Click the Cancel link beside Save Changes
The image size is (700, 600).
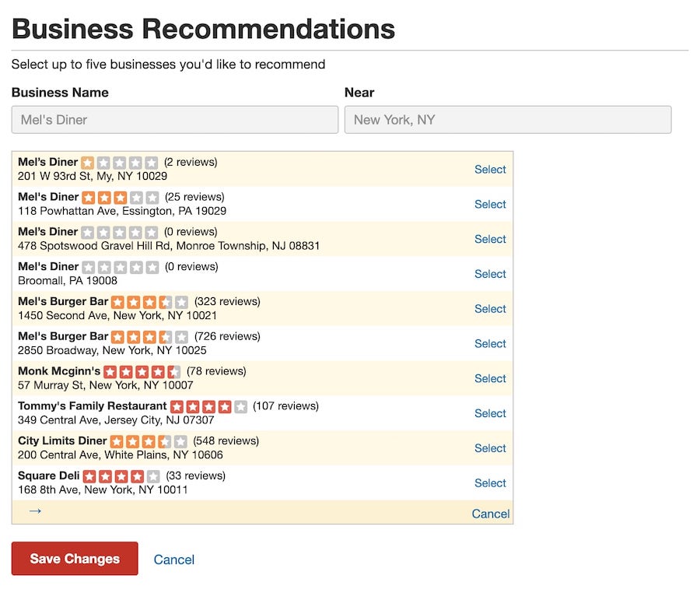[173, 560]
